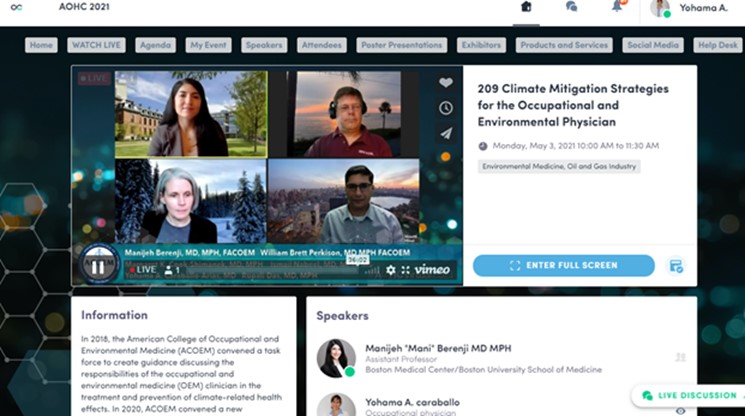Click the video progress bar
The height and width of the screenshot is (416, 745).
pos(271,270)
